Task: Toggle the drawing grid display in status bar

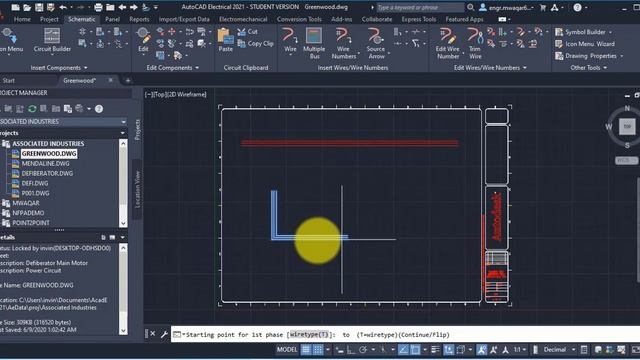Action: coord(306,349)
